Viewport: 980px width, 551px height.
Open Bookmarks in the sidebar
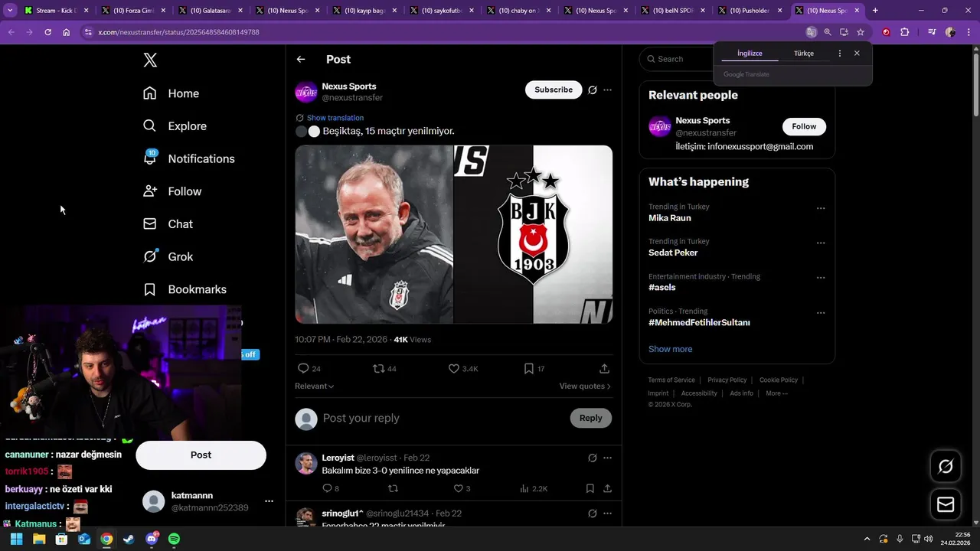coord(185,289)
